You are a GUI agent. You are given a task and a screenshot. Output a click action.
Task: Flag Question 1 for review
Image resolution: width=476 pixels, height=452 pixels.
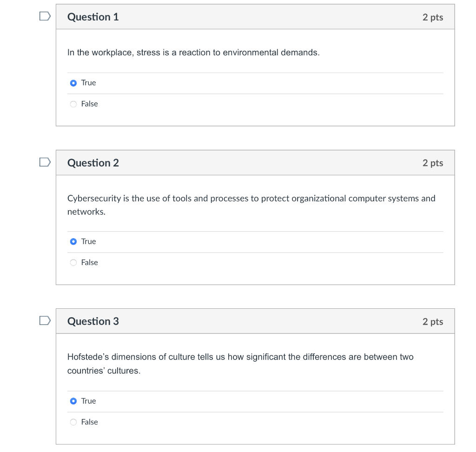coord(44,17)
